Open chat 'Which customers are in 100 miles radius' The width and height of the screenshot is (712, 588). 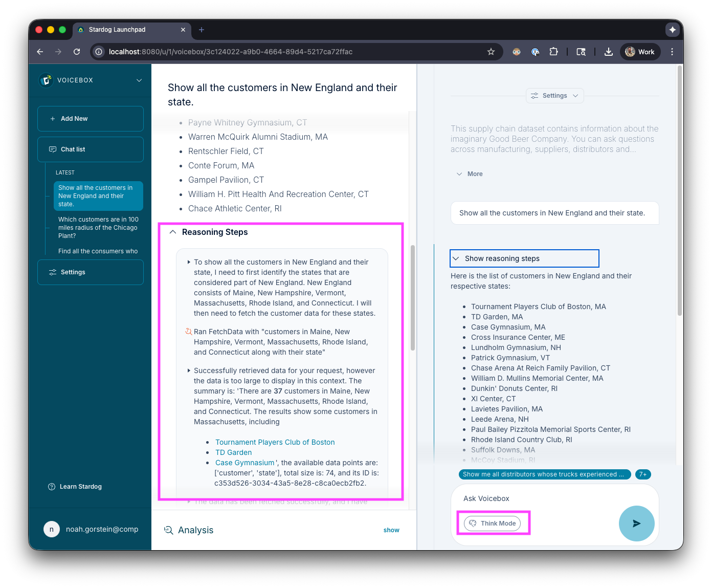tap(98, 228)
